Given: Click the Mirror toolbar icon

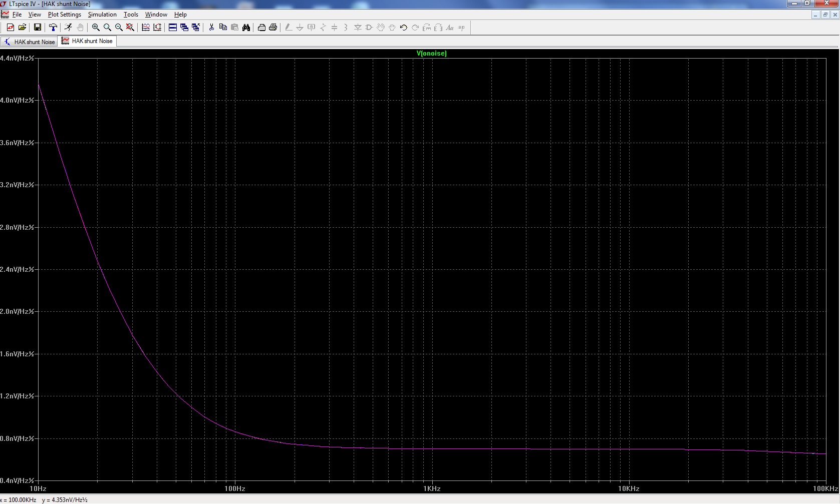Looking at the screenshot, I should tap(438, 28).
